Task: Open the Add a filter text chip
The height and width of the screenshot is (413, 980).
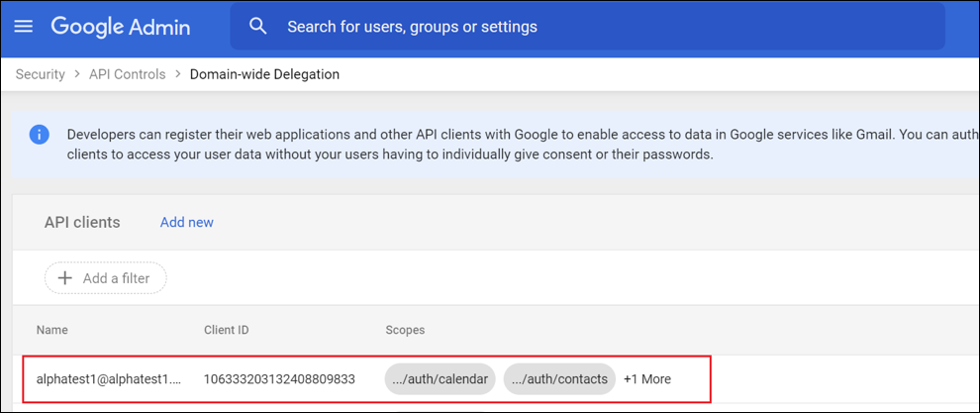Action: [116, 278]
